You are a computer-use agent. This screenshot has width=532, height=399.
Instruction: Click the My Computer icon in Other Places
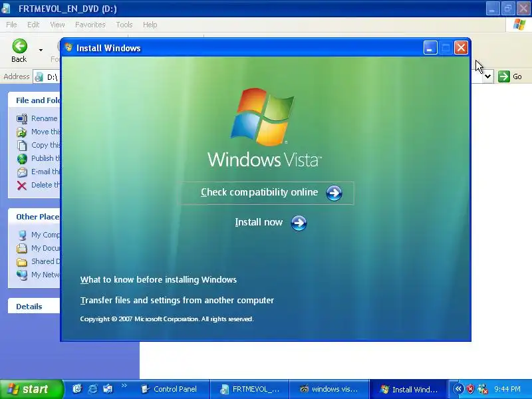point(22,235)
